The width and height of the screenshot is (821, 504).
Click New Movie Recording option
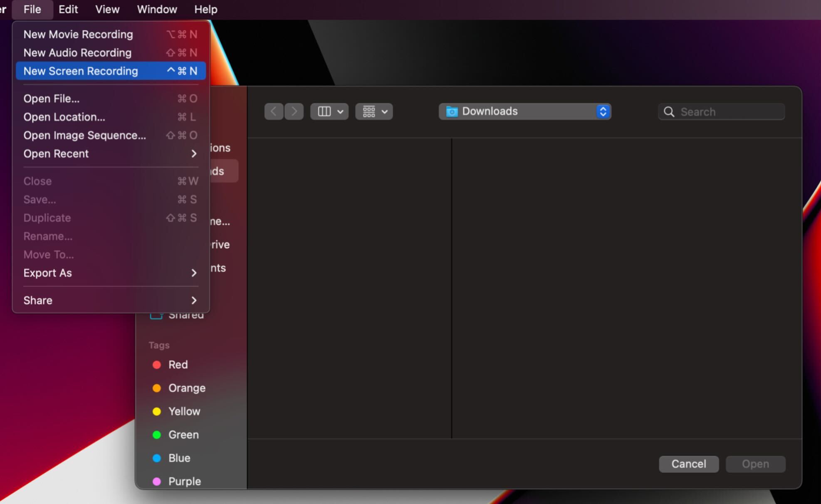[77, 33]
